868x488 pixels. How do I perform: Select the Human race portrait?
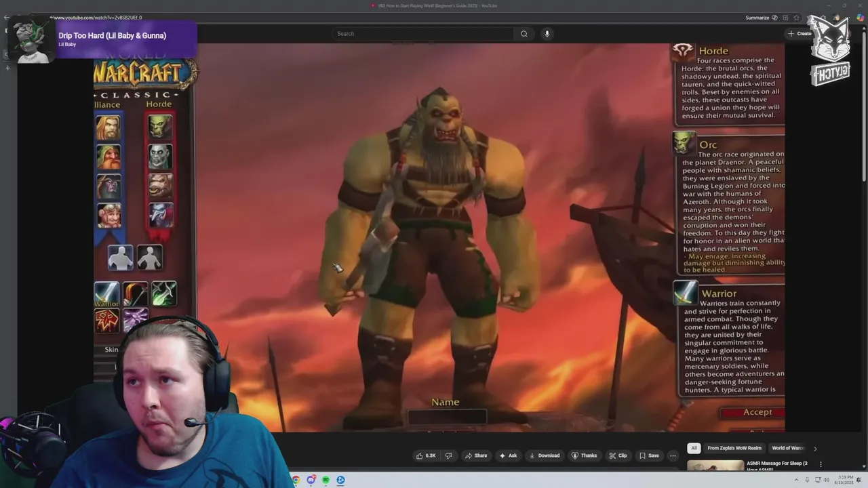(108, 127)
